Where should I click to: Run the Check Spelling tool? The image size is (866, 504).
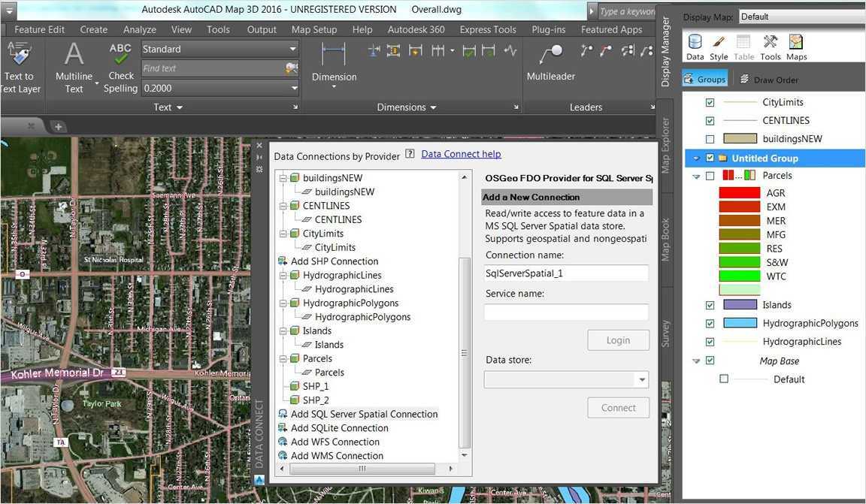coord(120,68)
